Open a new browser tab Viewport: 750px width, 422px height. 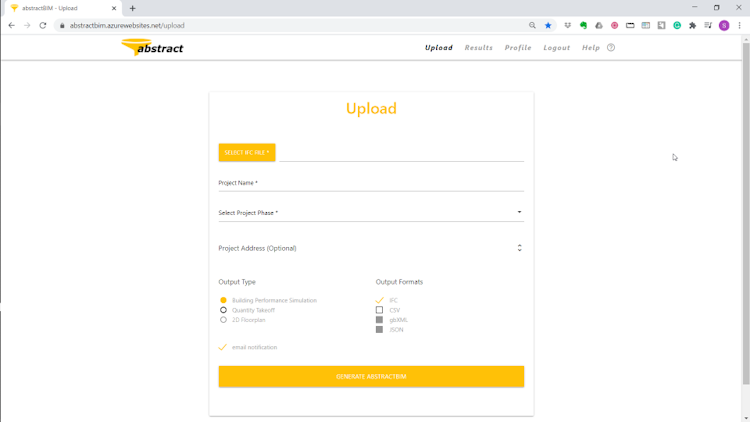(132, 8)
